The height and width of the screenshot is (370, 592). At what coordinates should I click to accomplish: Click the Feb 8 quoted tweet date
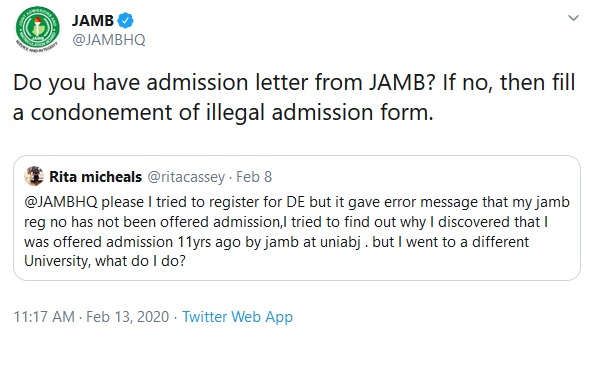pyautogui.click(x=254, y=177)
